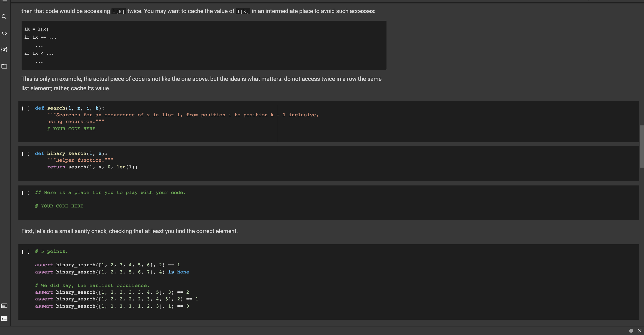Click the '## Here is a place' comment line

click(x=110, y=192)
